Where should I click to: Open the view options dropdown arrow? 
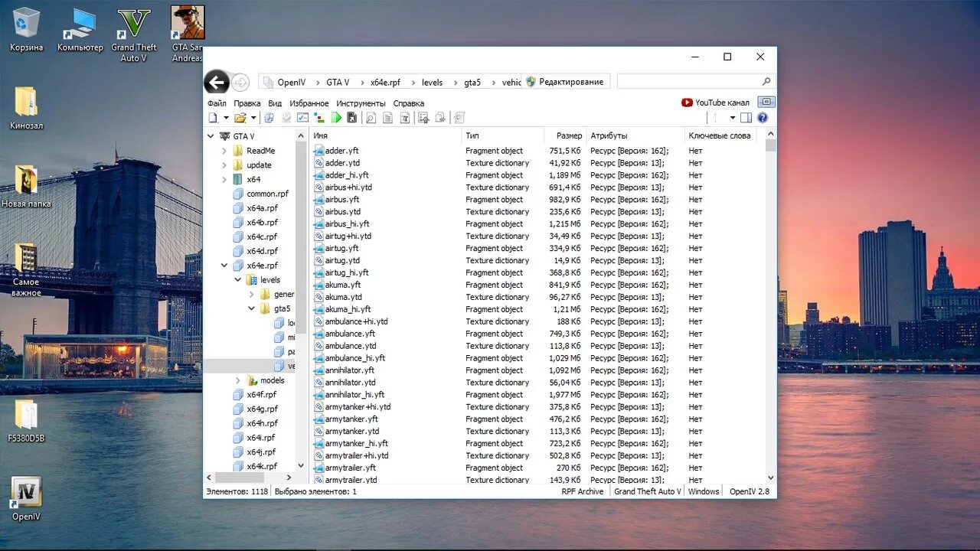[733, 118]
